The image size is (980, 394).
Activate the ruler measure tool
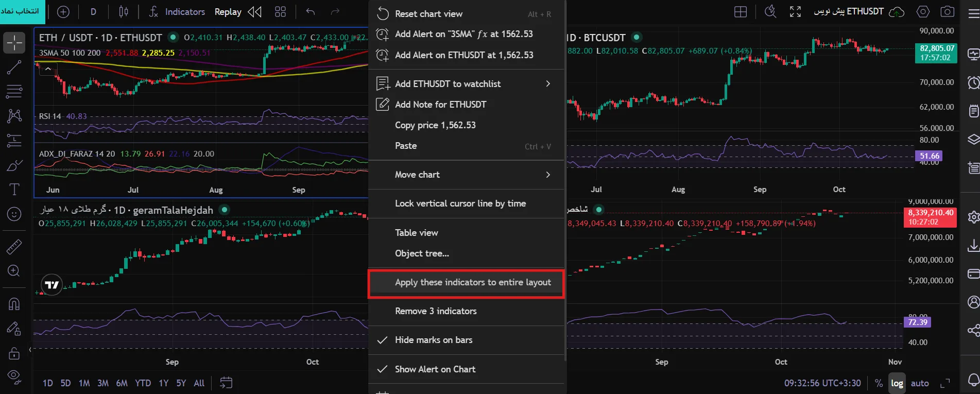(14, 247)
